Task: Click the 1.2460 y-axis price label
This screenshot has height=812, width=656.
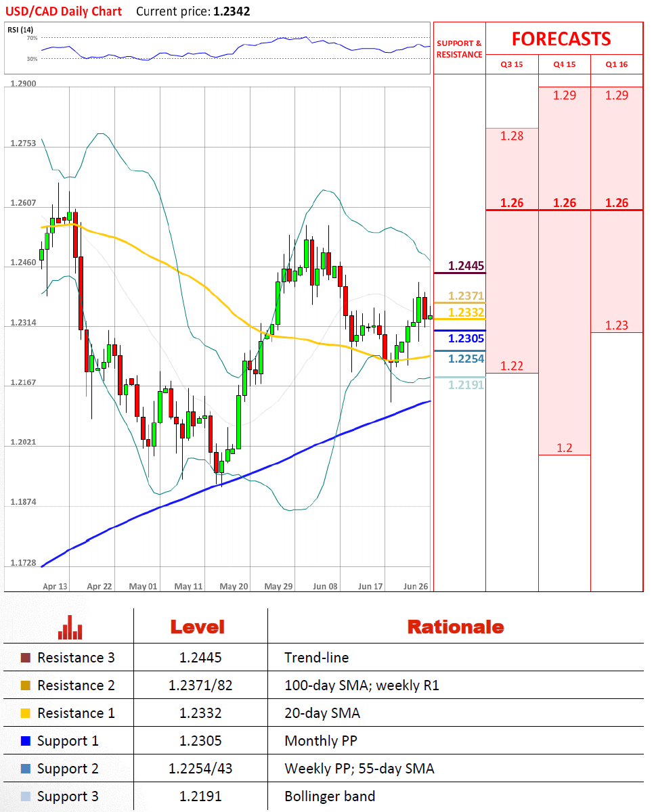Action: (23, 263)
